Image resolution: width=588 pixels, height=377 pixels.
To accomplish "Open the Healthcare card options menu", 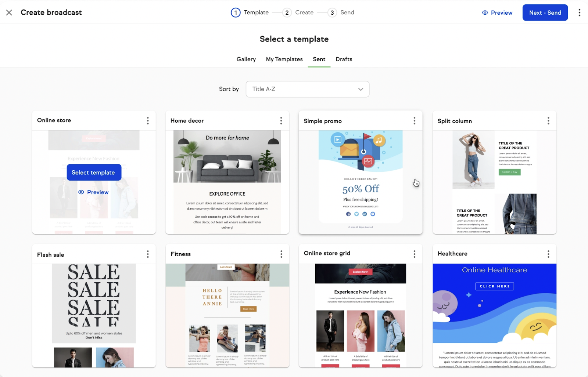I will click(x=548, y=254).
